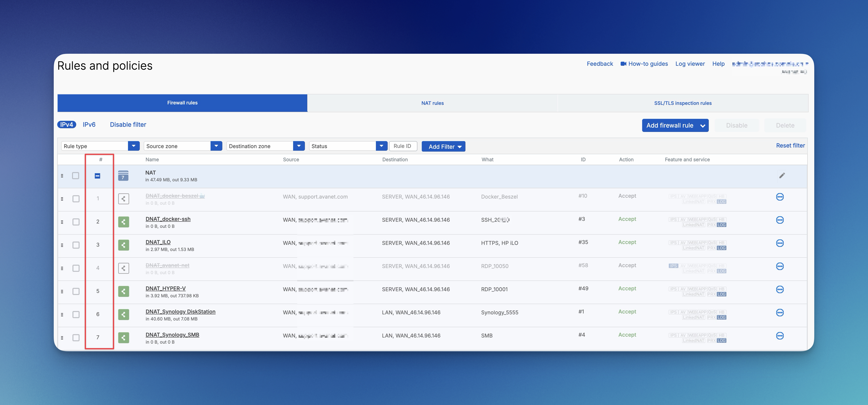The width and height of the screenshot is (868, 405).
Task: Open the DNAT_ILO rule name
Action: click(158, 242)
